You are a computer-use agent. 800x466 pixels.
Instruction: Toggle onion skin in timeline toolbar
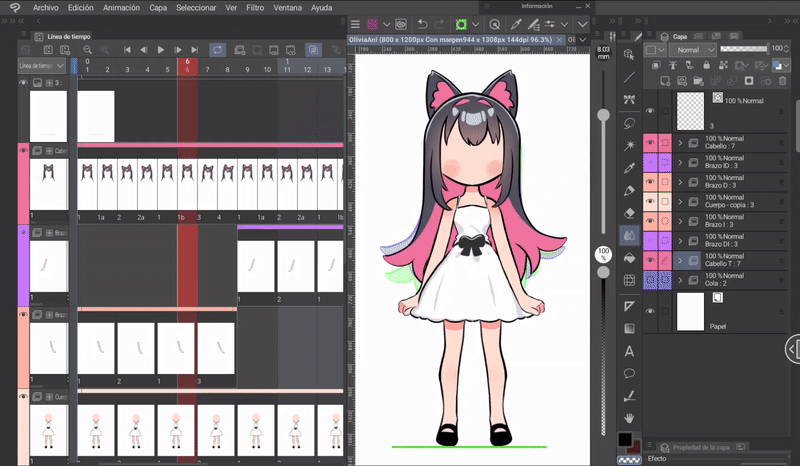[313, 50]
